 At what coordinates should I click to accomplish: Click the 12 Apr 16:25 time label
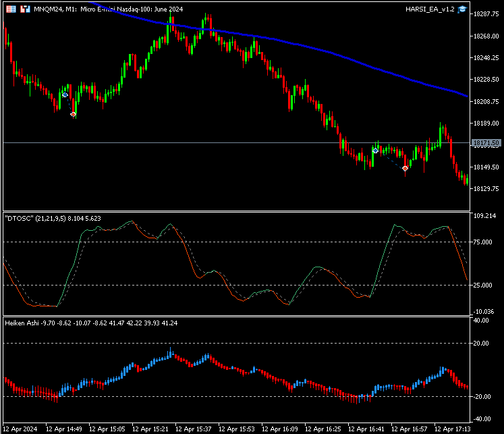point(323,429)
